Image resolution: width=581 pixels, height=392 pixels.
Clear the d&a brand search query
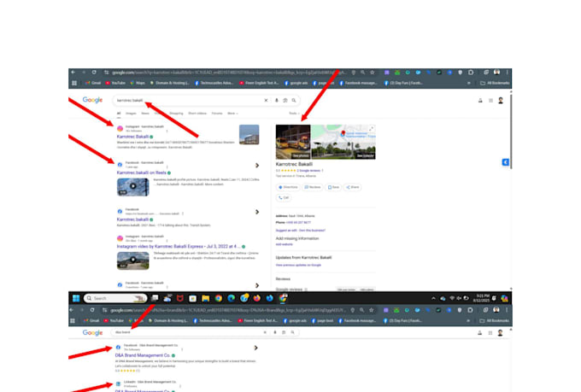coord(265,332)
